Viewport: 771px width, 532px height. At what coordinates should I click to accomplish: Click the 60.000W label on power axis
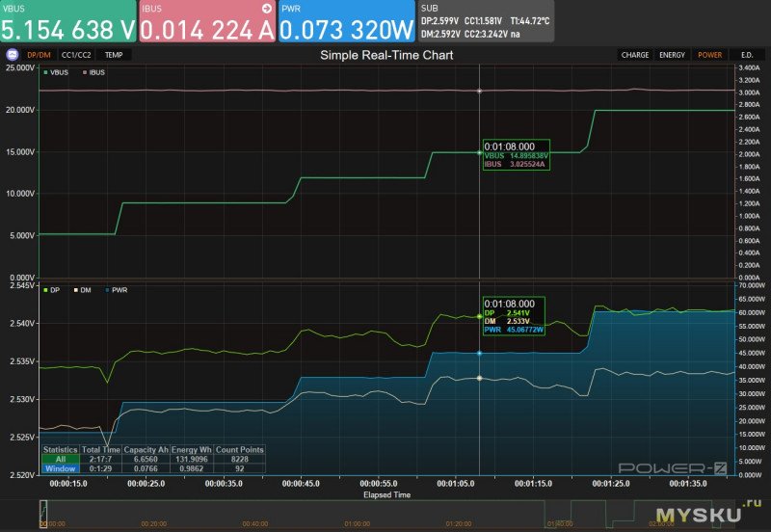(x=752, y=312)
